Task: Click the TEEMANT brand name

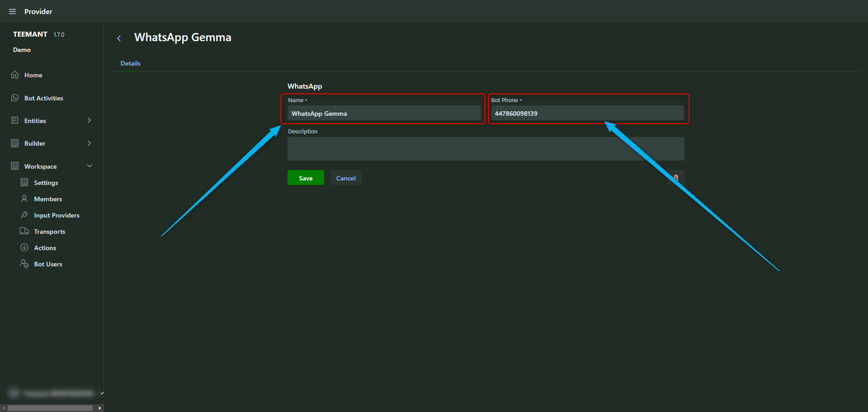Action: coord(30,34)
